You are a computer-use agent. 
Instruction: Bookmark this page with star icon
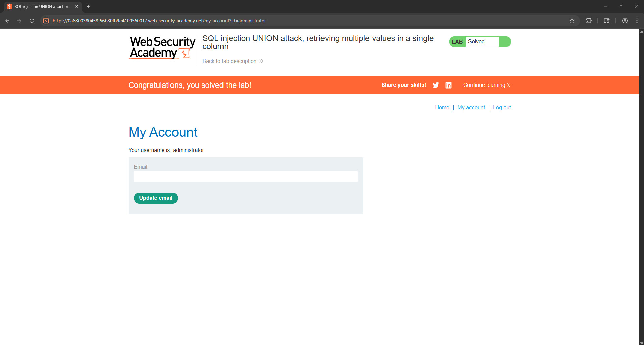(x=572, y=21)
